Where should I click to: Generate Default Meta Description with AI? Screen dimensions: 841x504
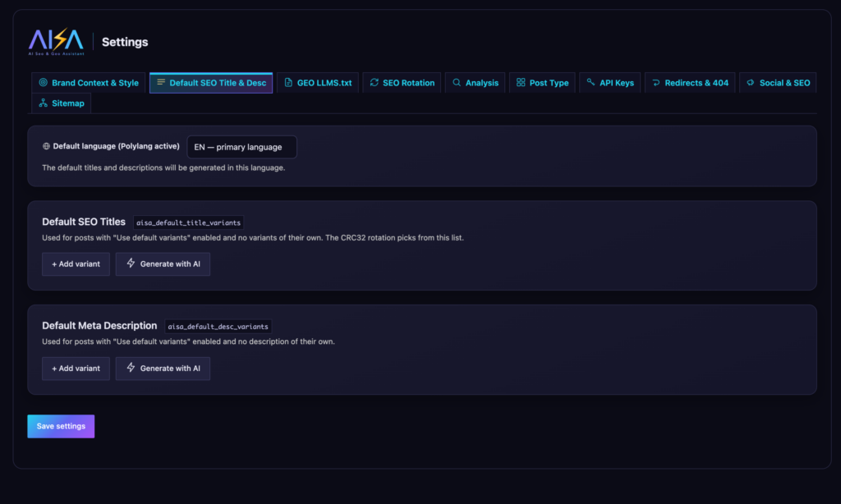163,369
